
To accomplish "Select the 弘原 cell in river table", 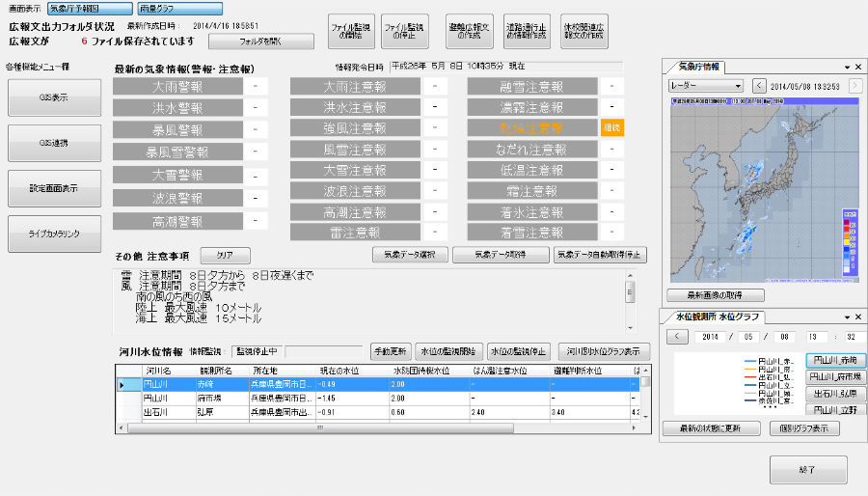I will coord(222,412).
